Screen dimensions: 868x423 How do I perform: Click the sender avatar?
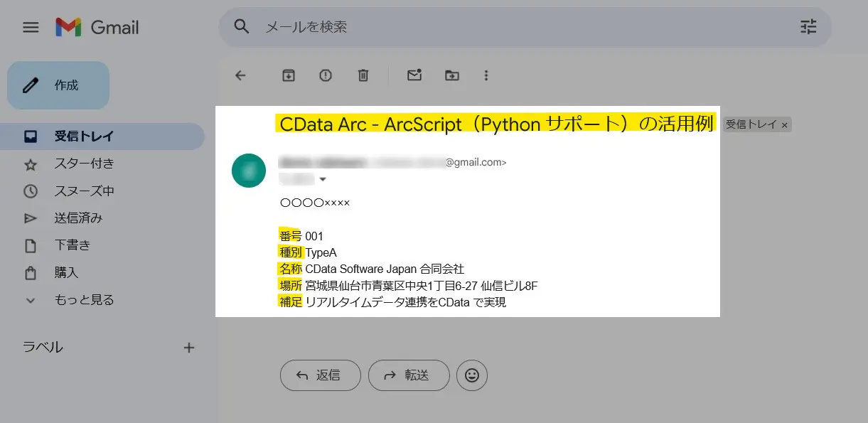point(249,171)
